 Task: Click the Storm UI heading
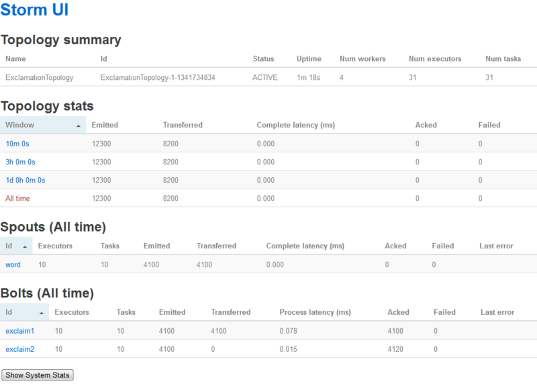34,10
